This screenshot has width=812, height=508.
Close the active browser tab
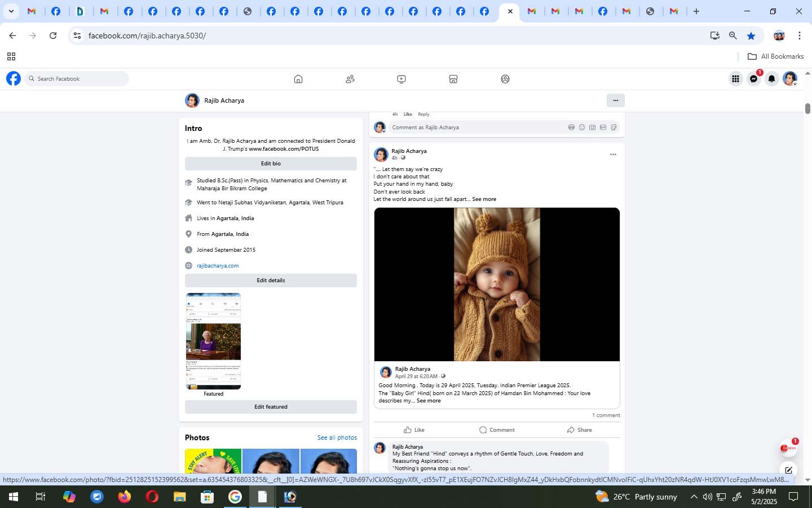[x=510, y=11]
